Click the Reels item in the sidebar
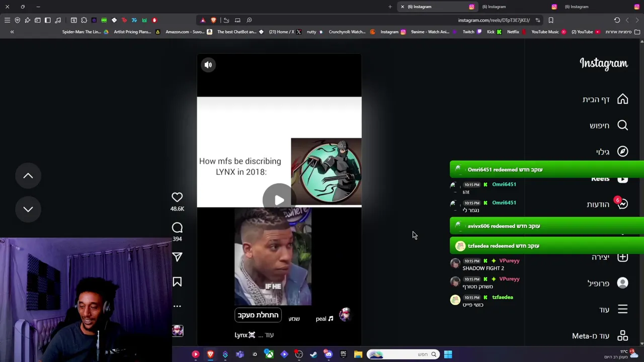The height and width of the screenshot is (362, 644). 609,178
